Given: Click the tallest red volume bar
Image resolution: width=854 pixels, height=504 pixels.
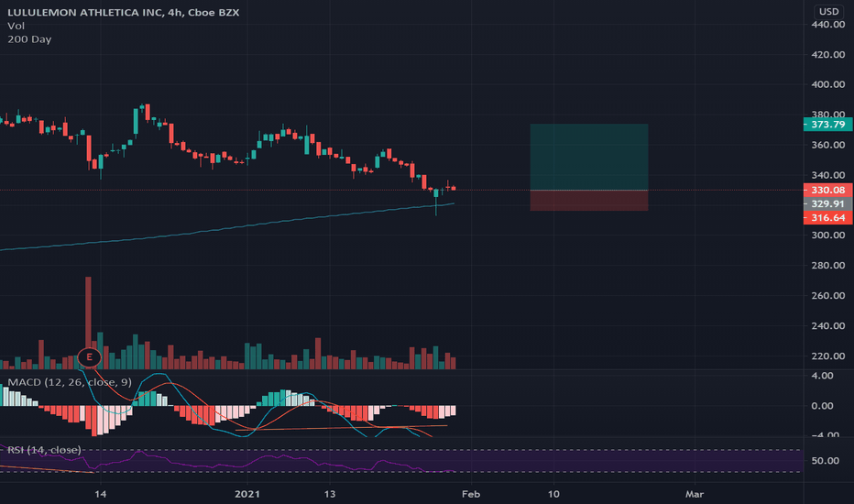Looking at the screenshot, I should click(x=88, y=313).
